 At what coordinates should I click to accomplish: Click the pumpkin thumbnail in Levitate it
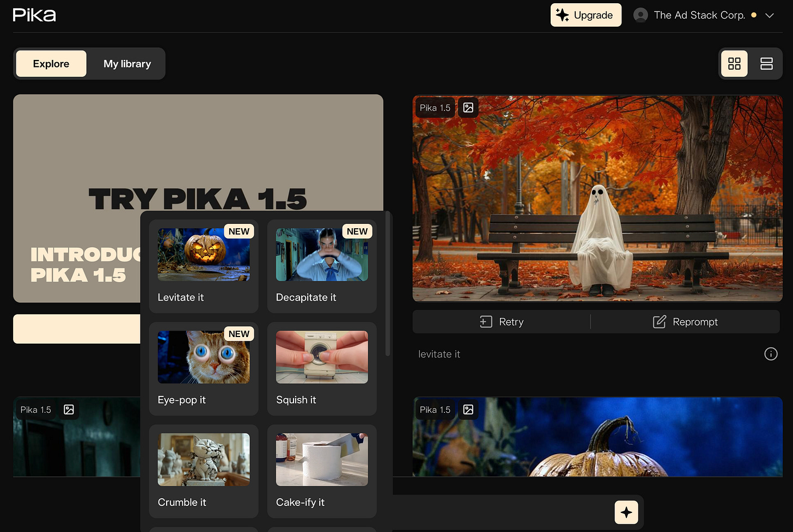point(204,255)
